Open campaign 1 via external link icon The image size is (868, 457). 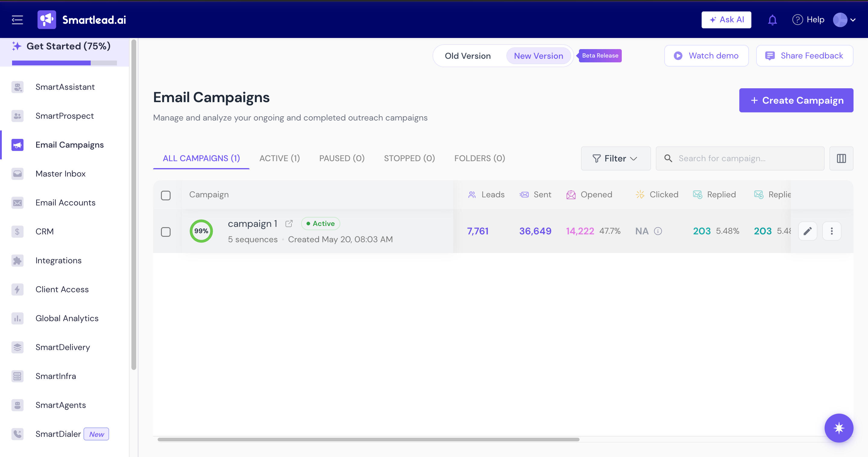[289, 224]
